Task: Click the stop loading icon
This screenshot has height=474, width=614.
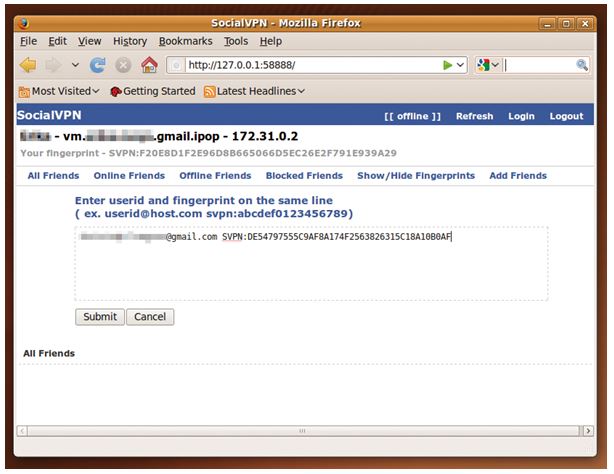Action: 123,65
